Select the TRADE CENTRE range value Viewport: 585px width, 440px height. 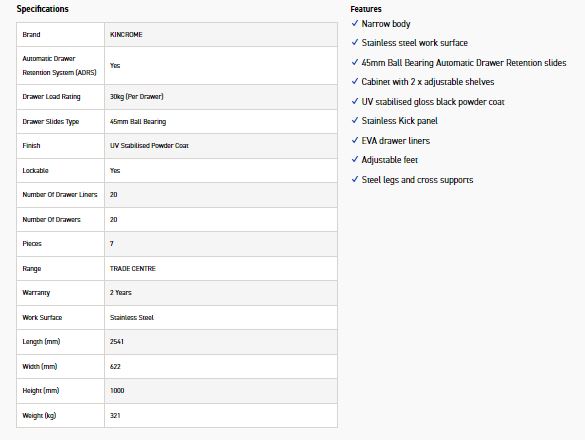click(133, 268)
